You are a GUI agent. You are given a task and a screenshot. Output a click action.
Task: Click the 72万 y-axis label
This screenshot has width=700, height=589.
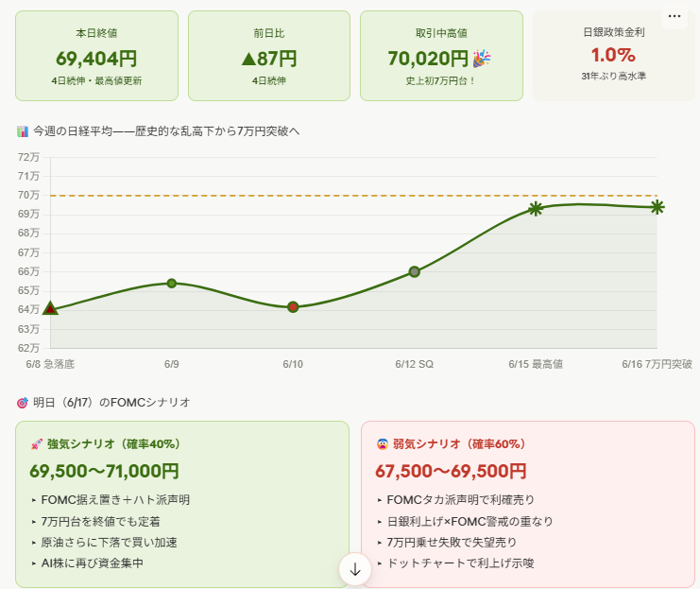tap(28, 157)
